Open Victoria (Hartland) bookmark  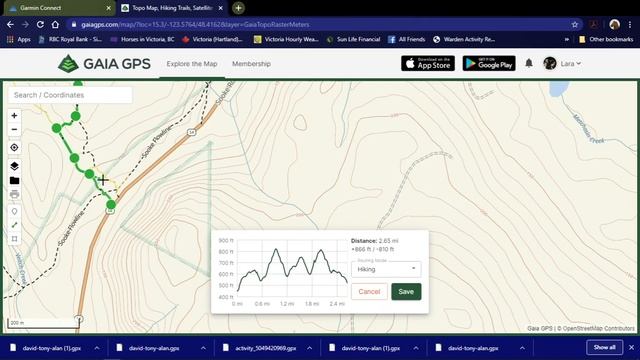click(213, 40)
